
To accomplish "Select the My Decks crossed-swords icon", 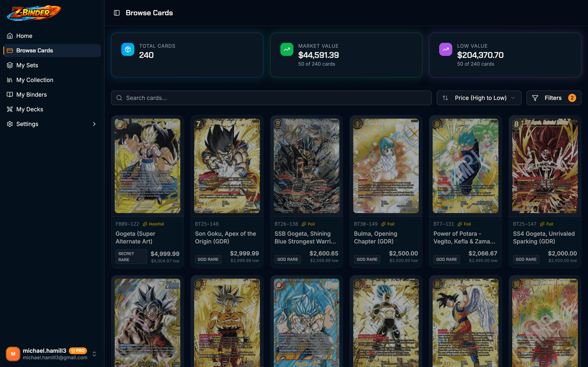I will (x=10, y=109).
